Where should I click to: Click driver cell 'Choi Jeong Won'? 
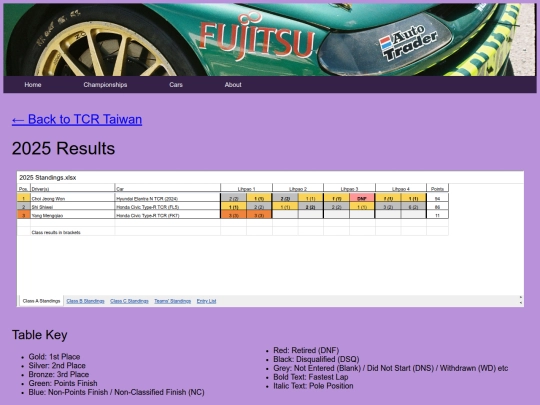[x=72, y=198]
